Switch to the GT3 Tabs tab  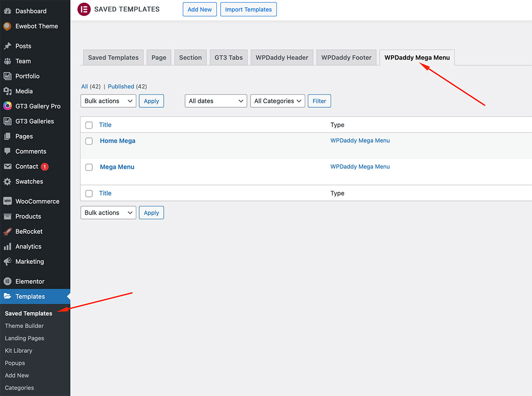(x=228, y=57)
